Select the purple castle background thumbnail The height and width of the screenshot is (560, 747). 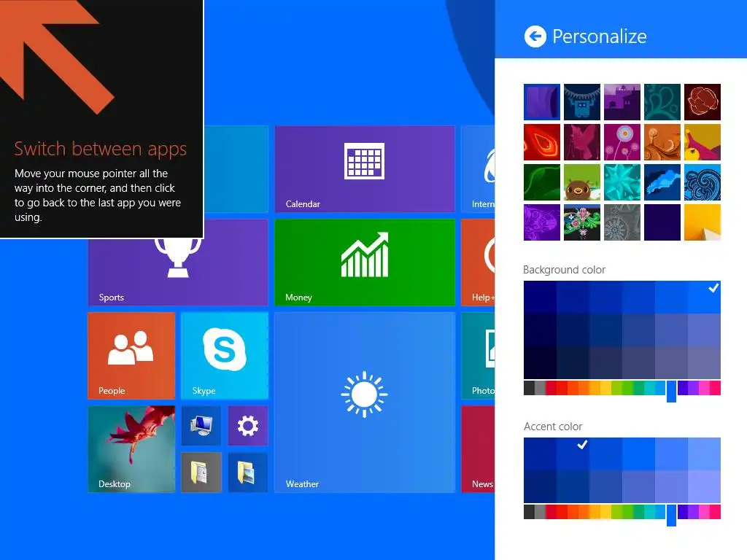622,102
